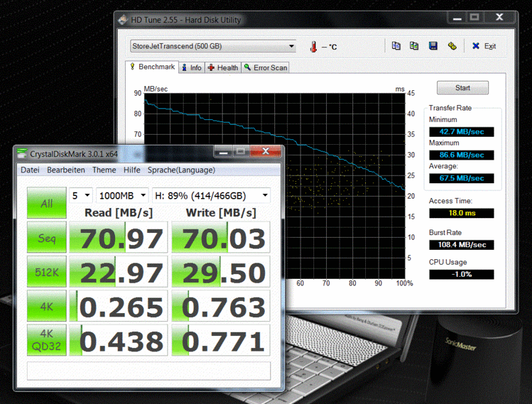Click the 4K QD32 read result 0.438
This screenshot has width=532, height=404.
tap(118, 340)
